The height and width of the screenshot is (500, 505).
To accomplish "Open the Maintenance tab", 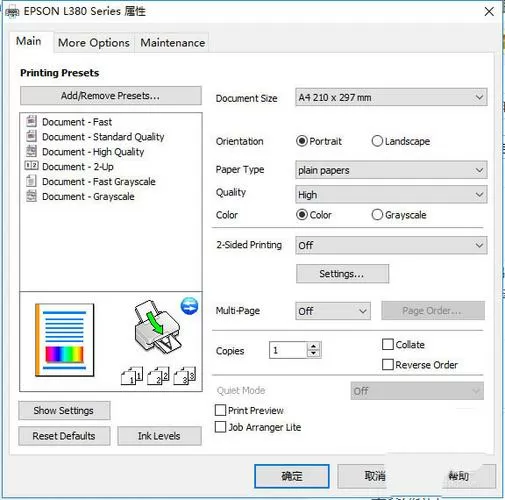I will (172, 43).
